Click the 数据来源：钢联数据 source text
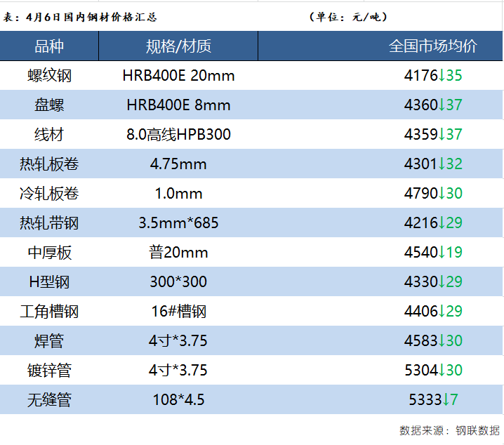The image size is (504, 445). 449,430
